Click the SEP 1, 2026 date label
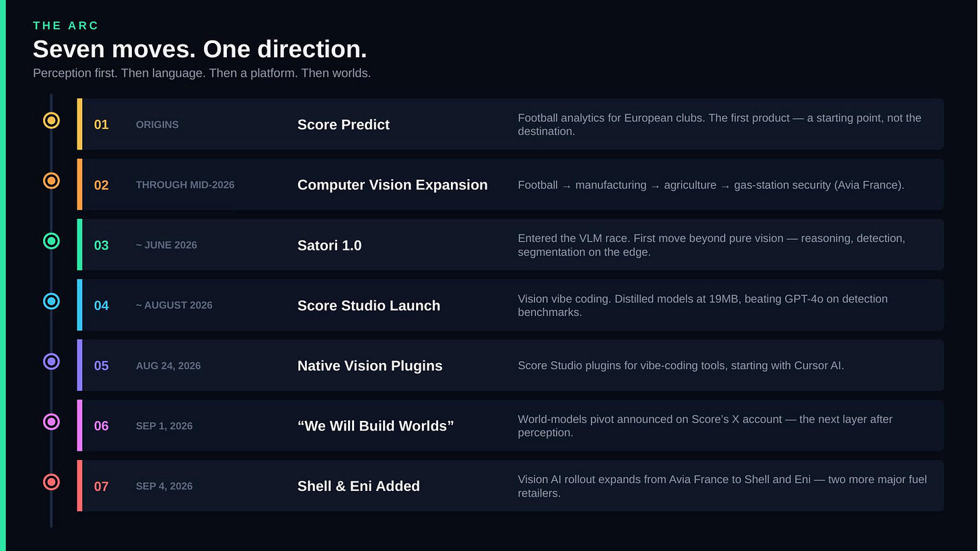Viewport: 980px width, 551px height. pyautogui.click(x=164, y=426)
